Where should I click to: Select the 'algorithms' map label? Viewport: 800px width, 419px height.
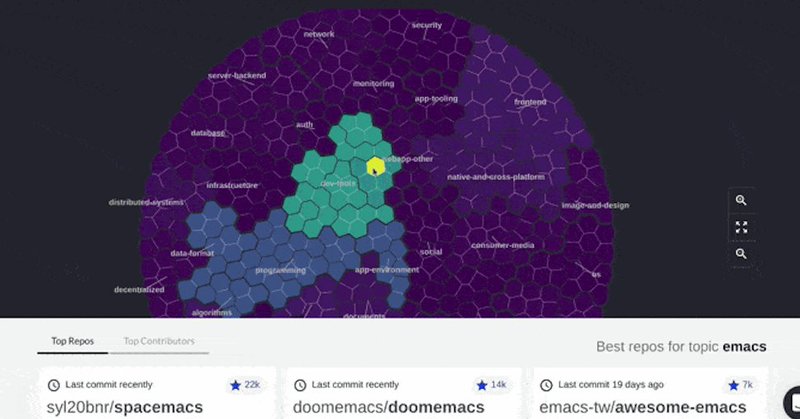[x=212, y=312]
